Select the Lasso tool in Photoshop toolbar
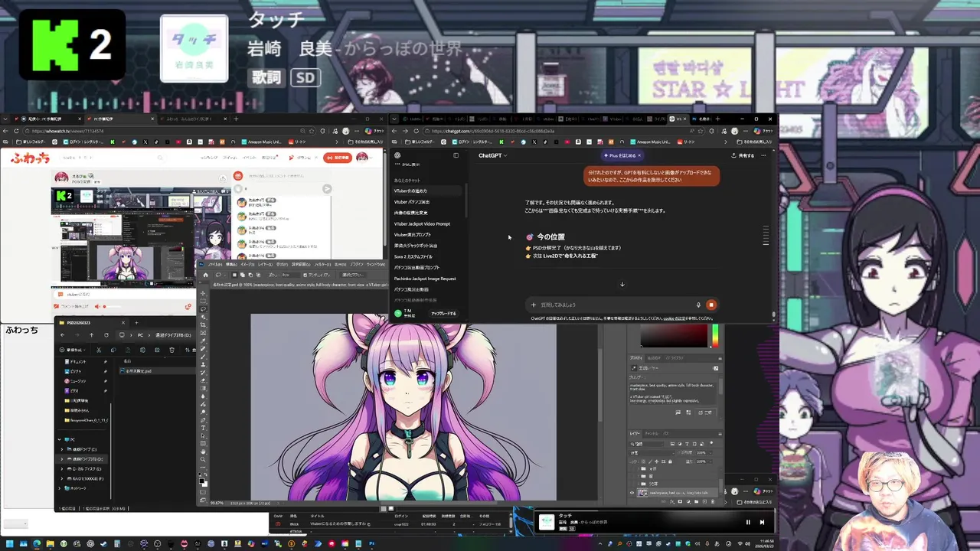This screenshot has height=551, width=980. coord(203,309)
